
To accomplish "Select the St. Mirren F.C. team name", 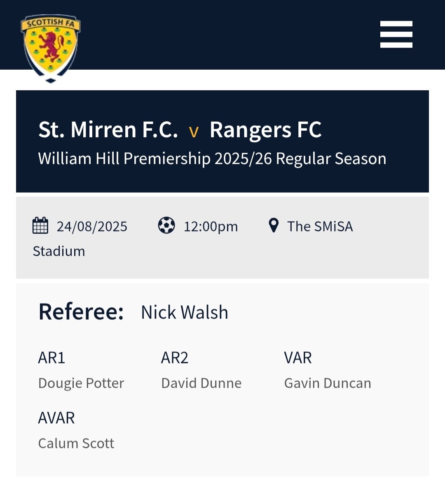I will (x=108, y=130).
